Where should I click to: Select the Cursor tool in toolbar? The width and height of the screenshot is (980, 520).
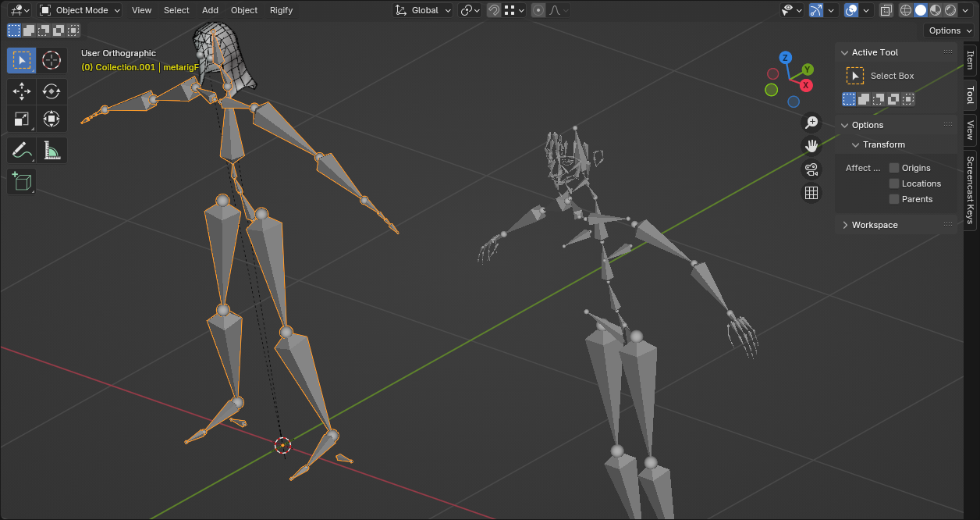pos(51,60)
